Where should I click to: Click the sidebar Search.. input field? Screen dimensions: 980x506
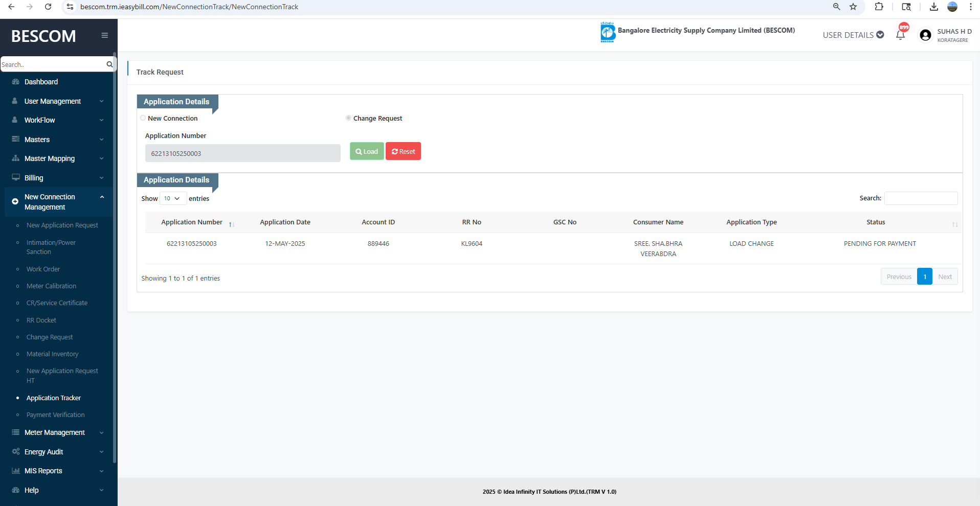click(53, 64)
